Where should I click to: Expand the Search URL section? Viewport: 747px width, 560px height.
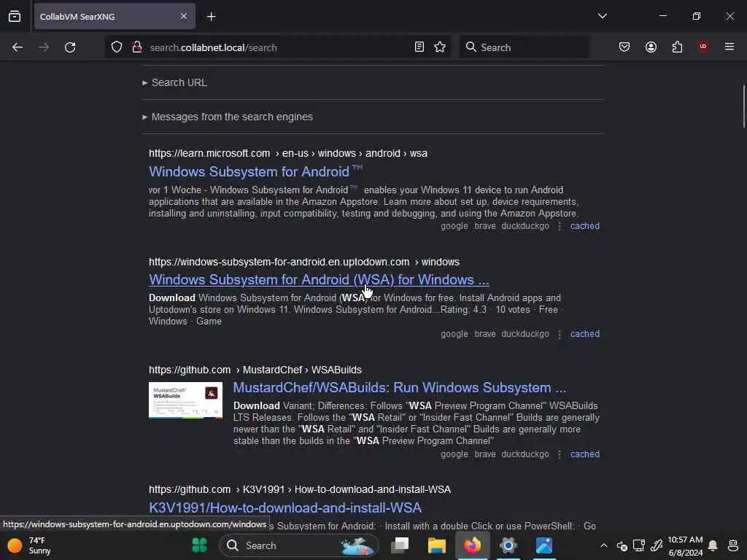pos(174,82)
